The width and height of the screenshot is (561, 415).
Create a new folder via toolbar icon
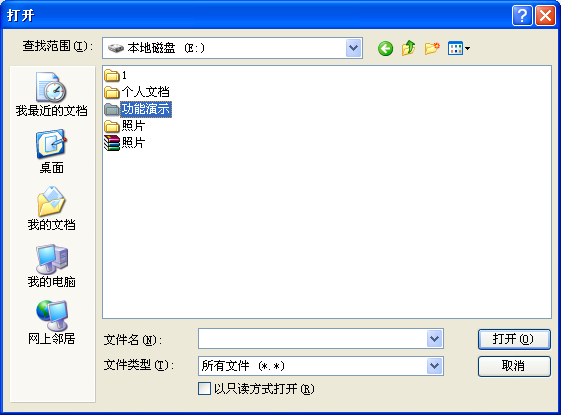pyautogui.click(x=432, y=48)
